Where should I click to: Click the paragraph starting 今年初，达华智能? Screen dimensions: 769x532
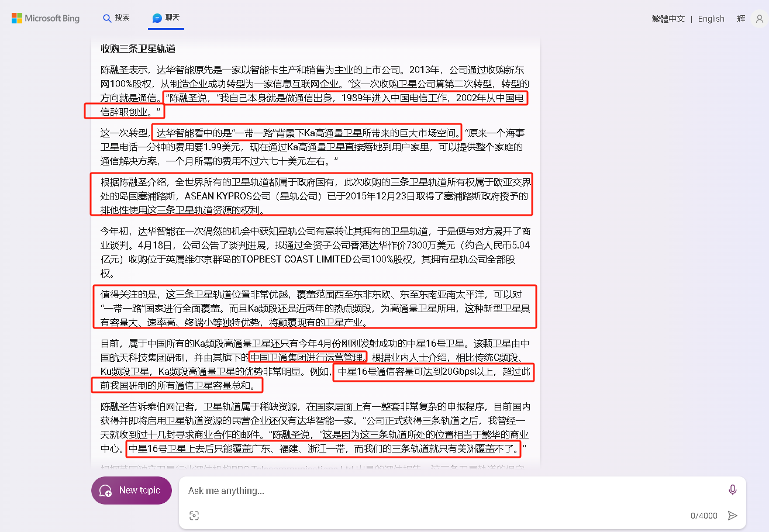(x=315, y=251)
